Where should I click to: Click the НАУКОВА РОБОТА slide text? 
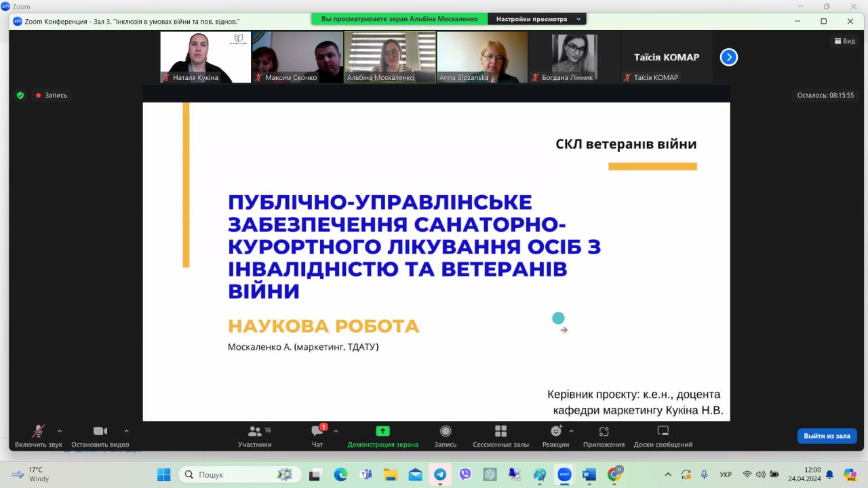pyautogui.click(x=323, y=326)
